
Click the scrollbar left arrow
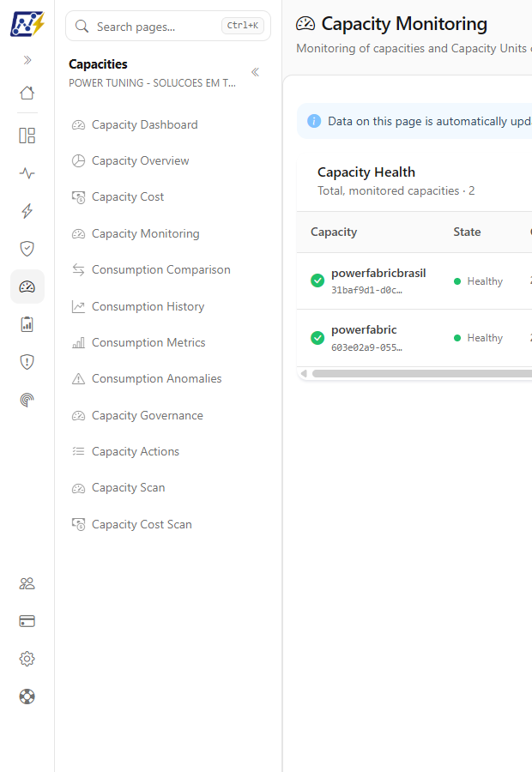click(x=304, y=374)
